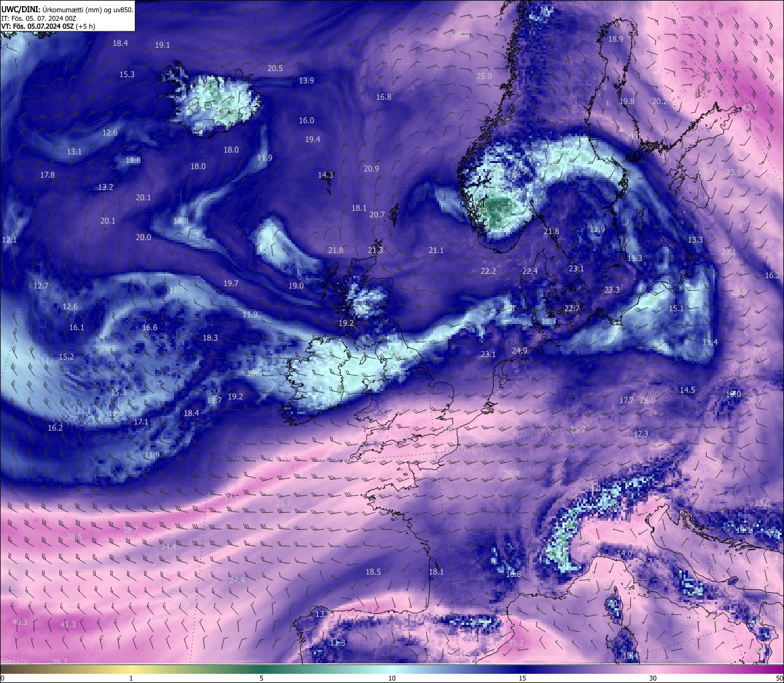Click the map value 41.3
The width and height of the screenshot is (784, 683).
point(68,624)
